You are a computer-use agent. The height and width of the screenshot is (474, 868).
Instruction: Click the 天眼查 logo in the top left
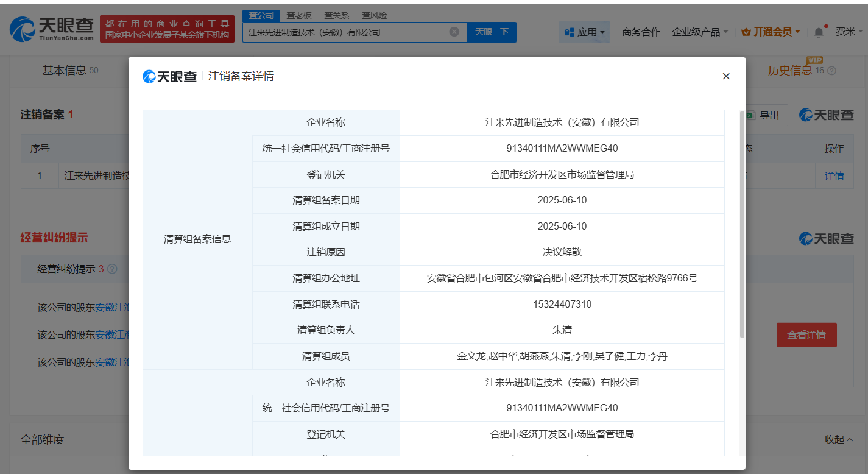(x=52, y=28)
